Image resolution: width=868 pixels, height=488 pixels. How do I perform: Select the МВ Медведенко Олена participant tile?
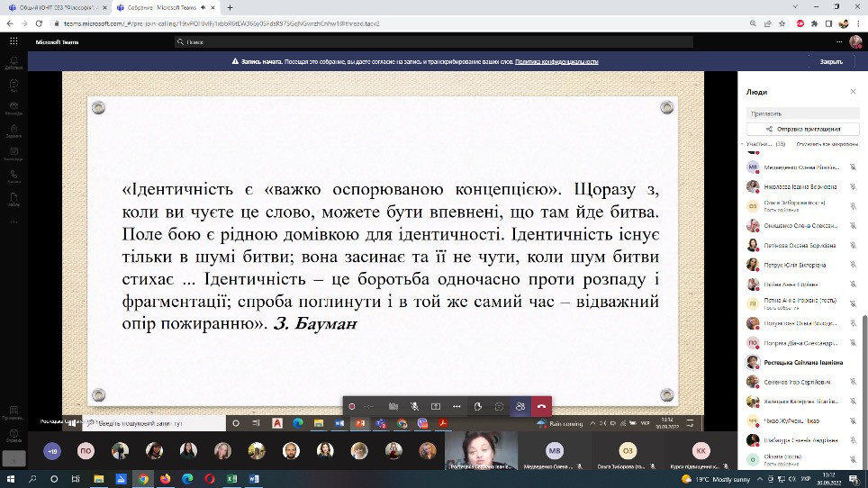554,451
